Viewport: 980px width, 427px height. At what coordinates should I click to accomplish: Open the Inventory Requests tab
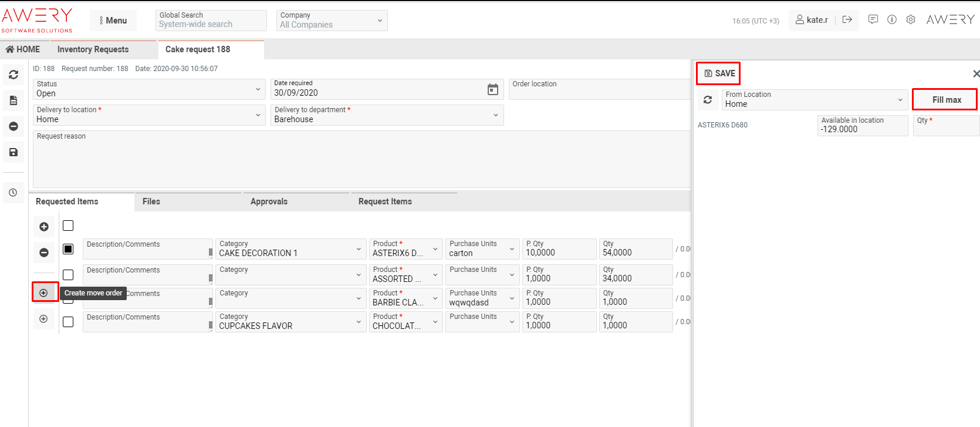tap(93, 49)
